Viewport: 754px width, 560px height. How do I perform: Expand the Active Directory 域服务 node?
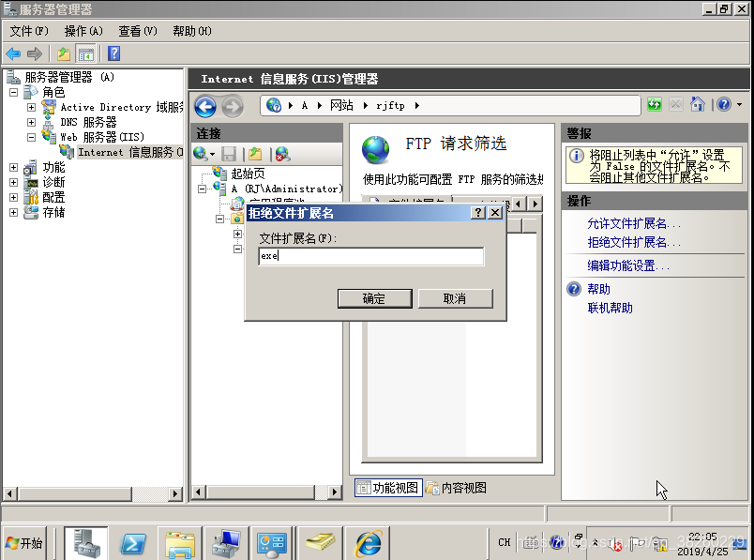pos(31,107)
